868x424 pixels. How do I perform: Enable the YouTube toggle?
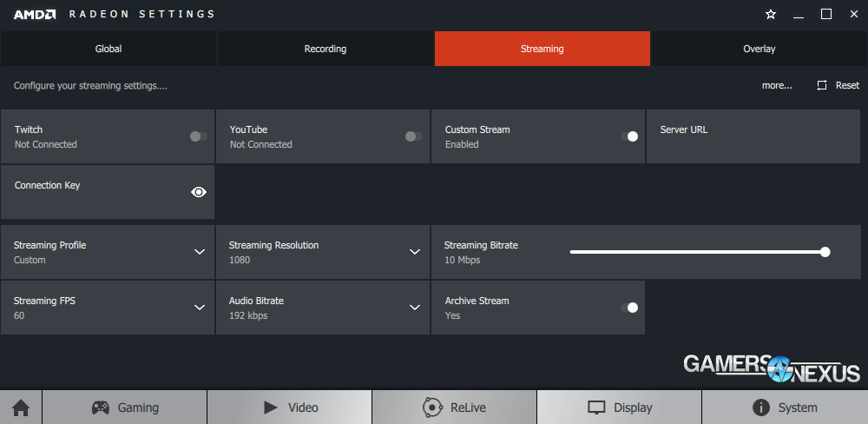point(413,136)
